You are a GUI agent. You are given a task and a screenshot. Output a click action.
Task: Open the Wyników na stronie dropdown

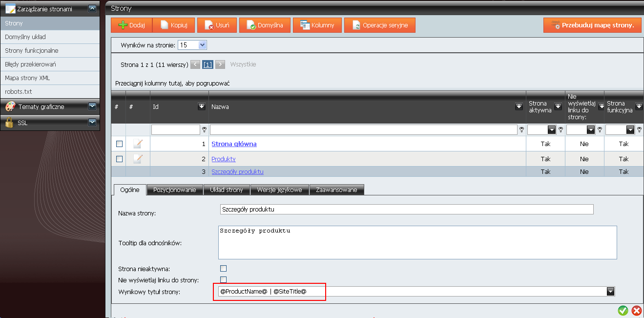click(x=192, y=45)
